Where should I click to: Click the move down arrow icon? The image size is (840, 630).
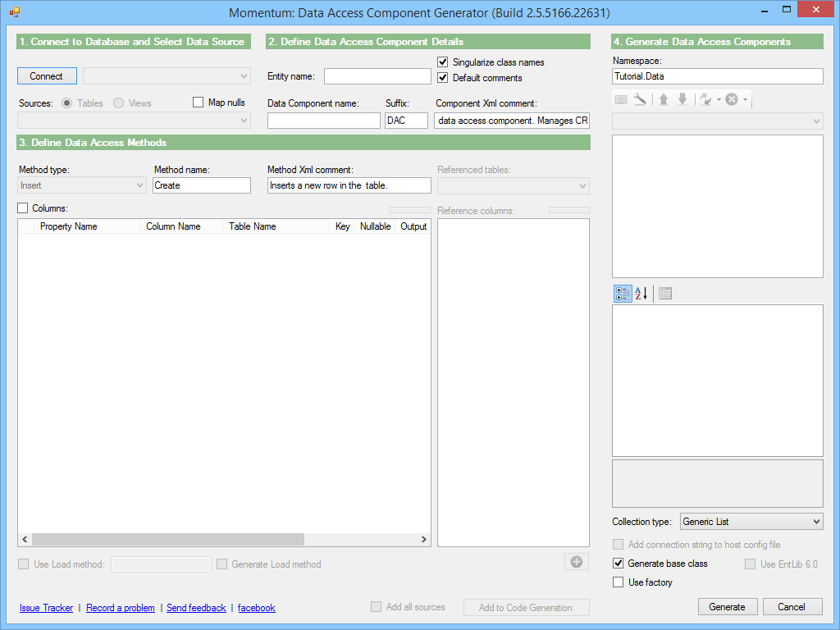pyautogui.click(x=682, y=99)
